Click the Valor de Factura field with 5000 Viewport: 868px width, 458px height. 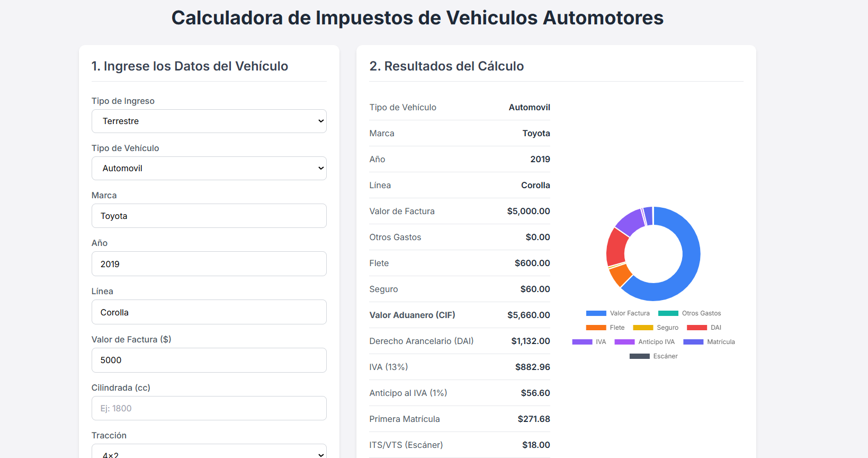click(209, 360)
